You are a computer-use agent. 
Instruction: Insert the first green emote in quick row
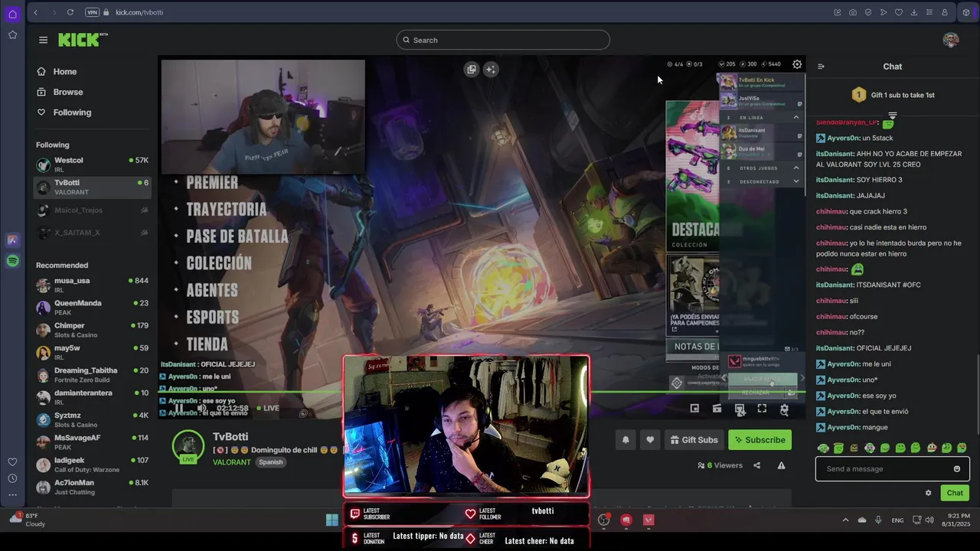click(x=823, y=448)
